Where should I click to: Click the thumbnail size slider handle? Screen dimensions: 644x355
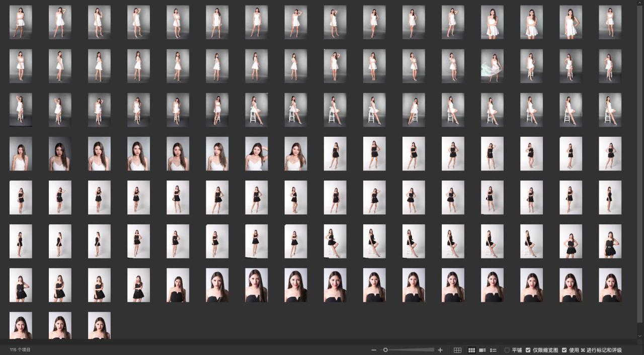click(x=385, y=350)
